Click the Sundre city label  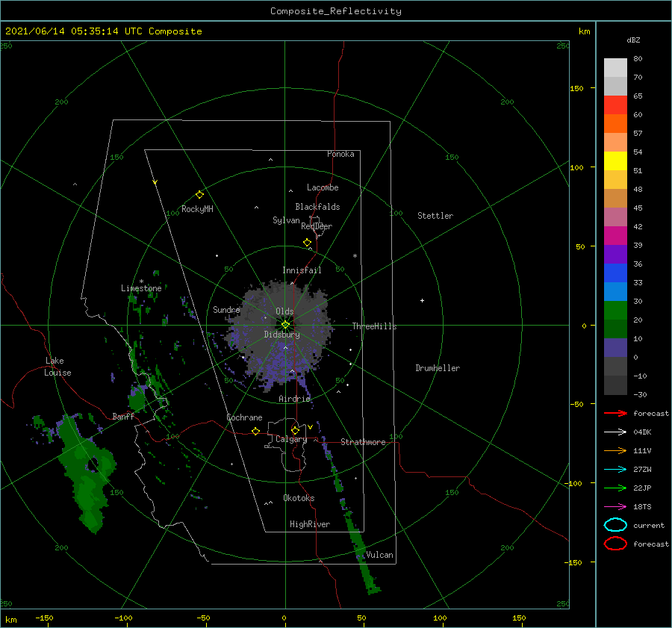point(226,309)
